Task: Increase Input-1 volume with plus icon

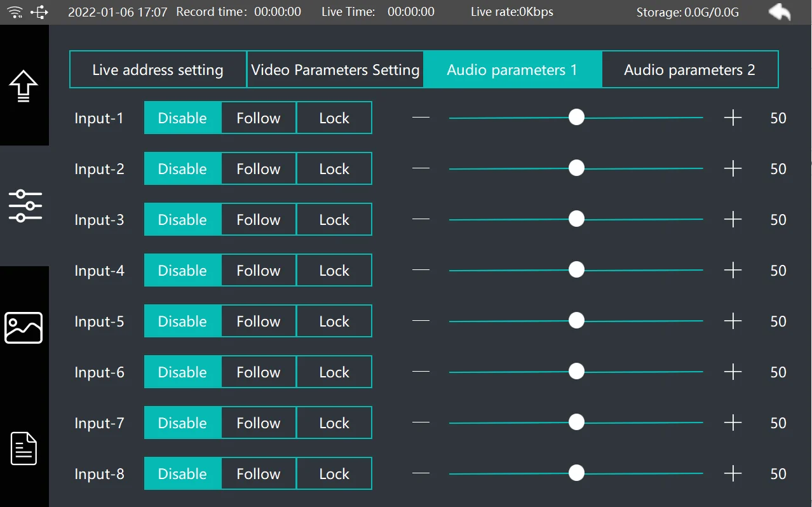Action: point(733,118)
